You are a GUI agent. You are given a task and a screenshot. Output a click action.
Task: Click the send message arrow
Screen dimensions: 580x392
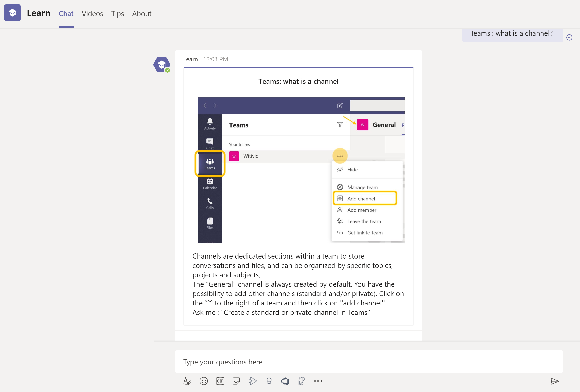tap(554, 381)
